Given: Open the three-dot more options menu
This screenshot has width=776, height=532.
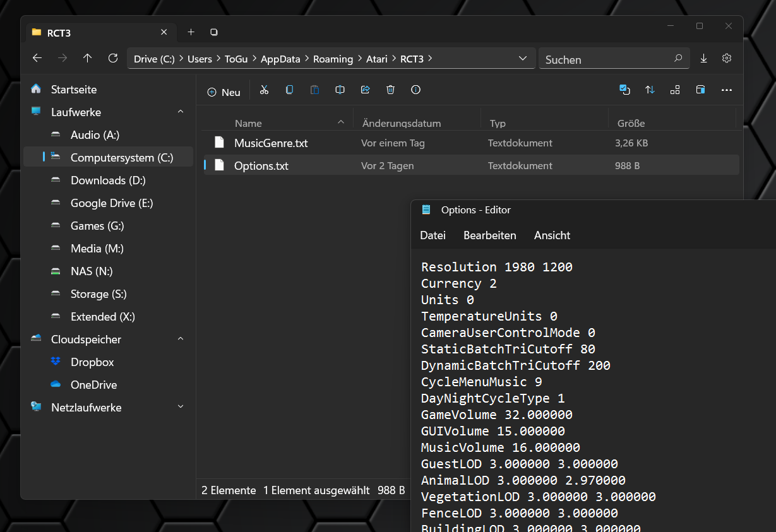Looking at the screenshot, I should tap(727, 90).
